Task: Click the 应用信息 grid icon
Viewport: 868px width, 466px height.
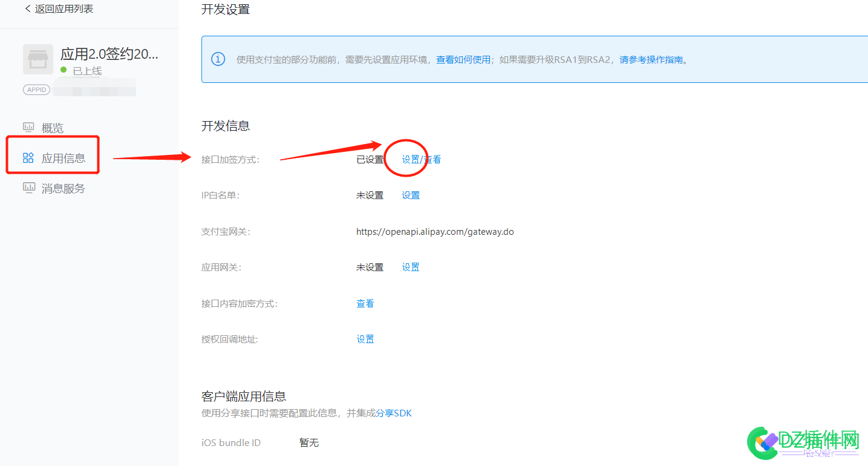Action: (28, 158)
